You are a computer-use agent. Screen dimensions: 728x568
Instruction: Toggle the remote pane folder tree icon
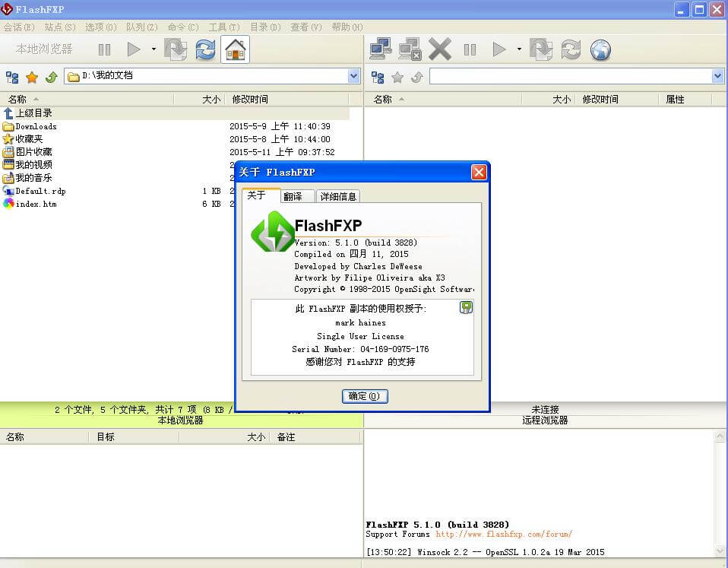pos(378,77)
